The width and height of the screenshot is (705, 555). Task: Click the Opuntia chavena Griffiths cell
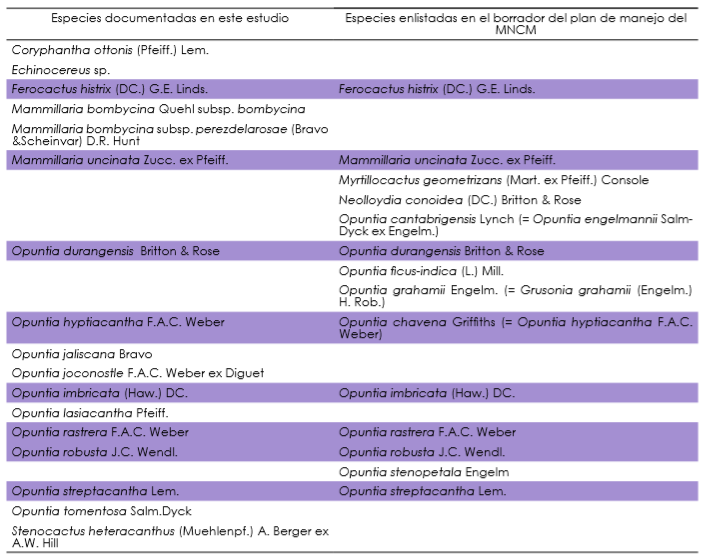[515, 327]
